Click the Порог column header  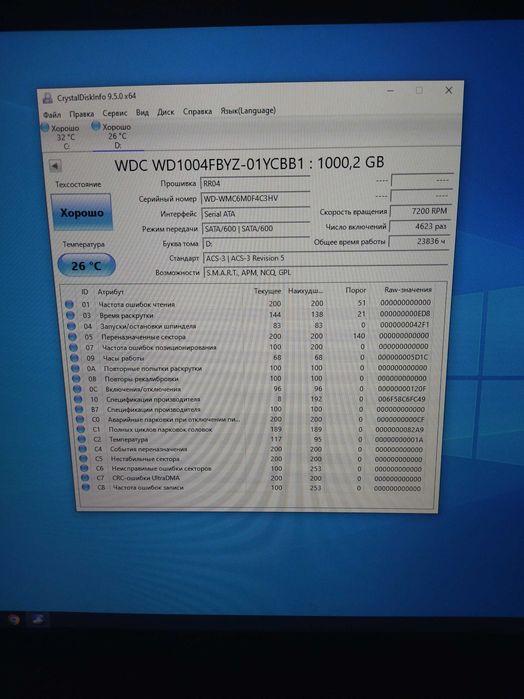coord(355,290)
